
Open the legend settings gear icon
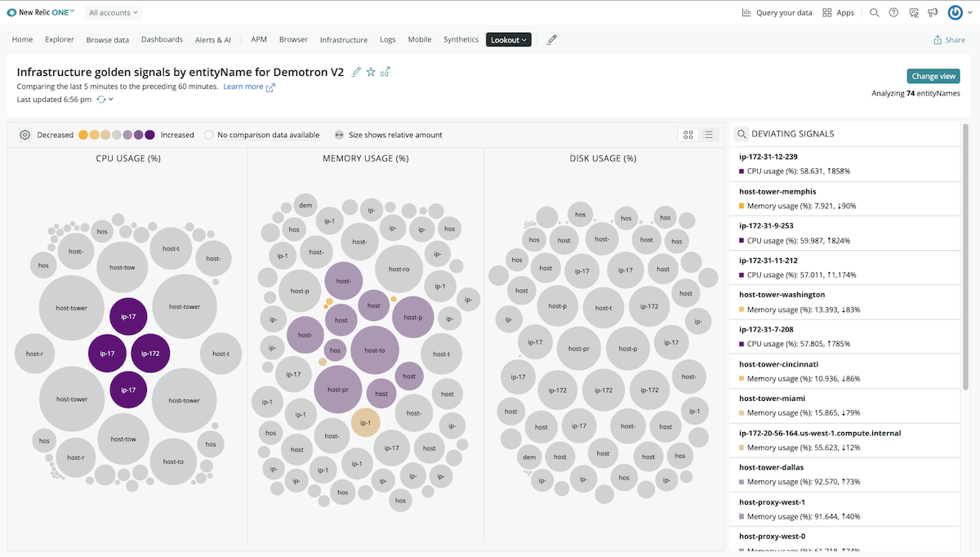[x=25, y=135]
